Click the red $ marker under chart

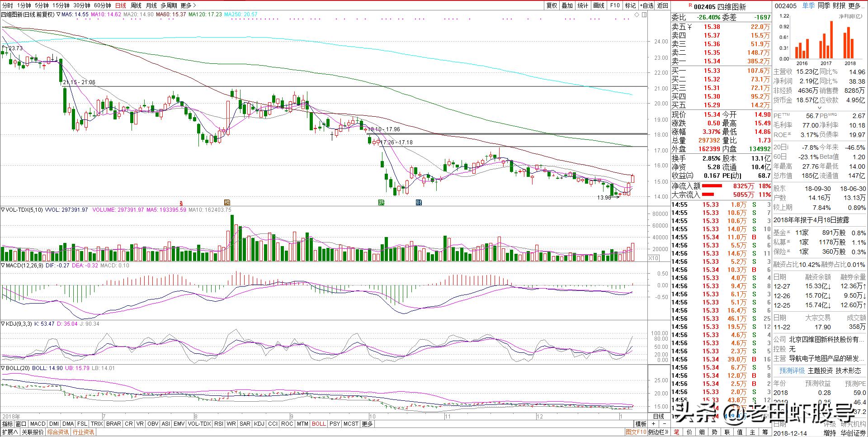(x=182, y=203)
